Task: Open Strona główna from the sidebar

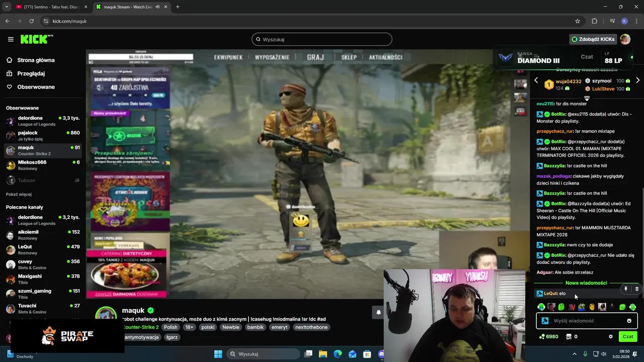Action: click(36, 60)
